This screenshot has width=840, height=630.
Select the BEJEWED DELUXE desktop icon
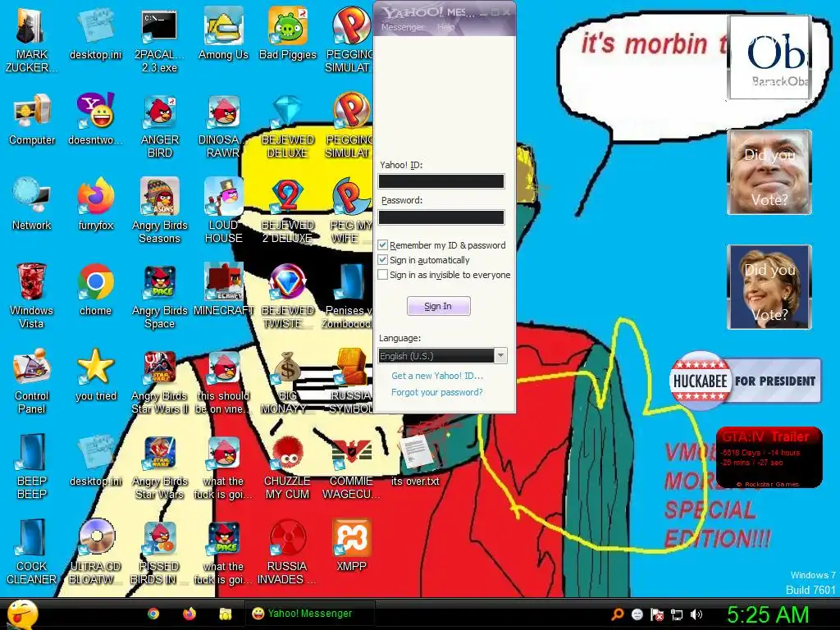point(288,125)
